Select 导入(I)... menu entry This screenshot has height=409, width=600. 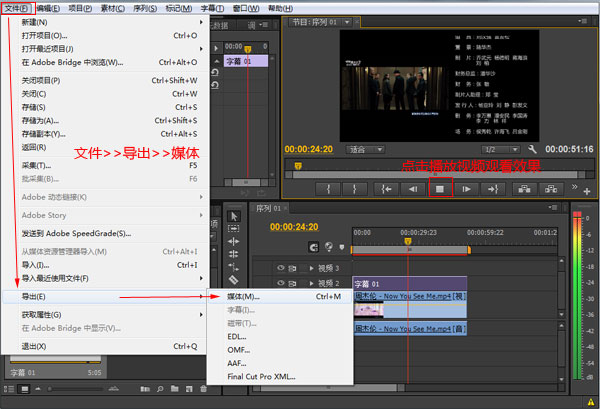tap(106, 265)
